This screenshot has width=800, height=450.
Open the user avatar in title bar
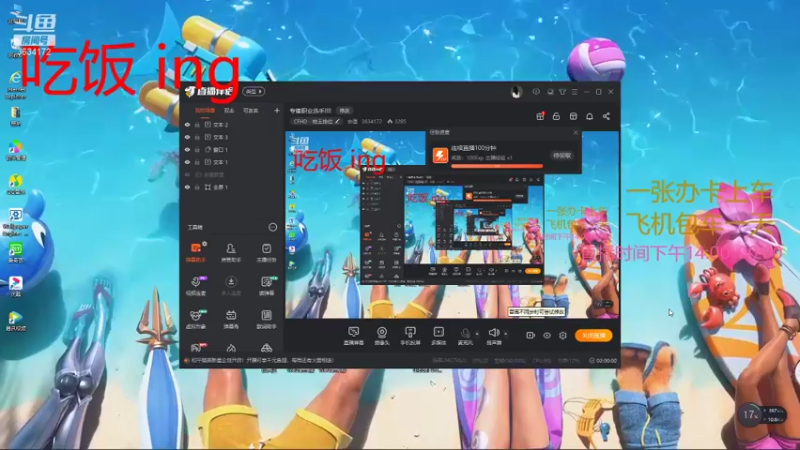[x=516, y=92]
